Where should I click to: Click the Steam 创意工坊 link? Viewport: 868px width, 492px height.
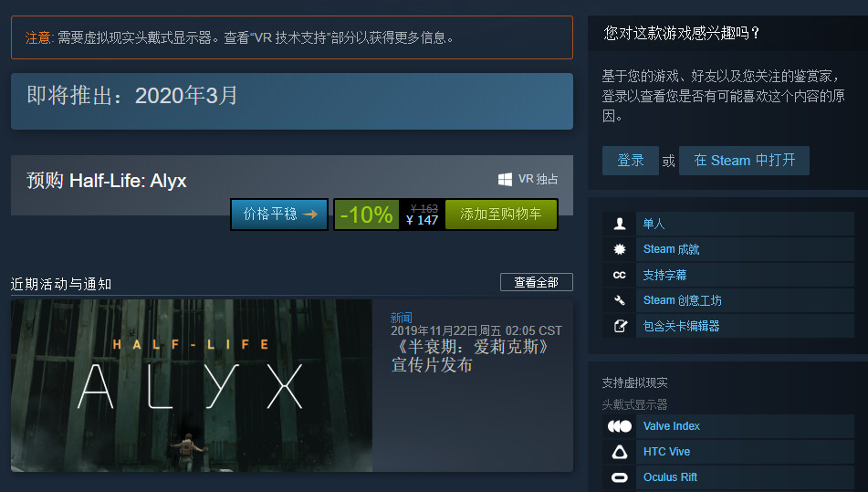(x=682, y=300)
